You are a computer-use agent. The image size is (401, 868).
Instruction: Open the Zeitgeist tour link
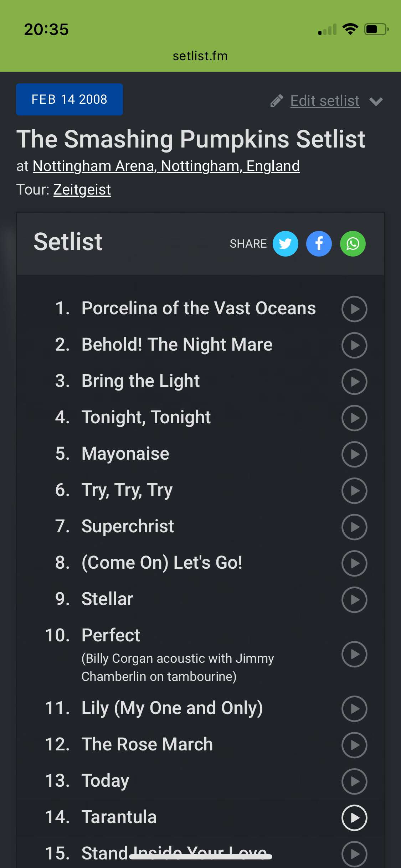point(82,190)
